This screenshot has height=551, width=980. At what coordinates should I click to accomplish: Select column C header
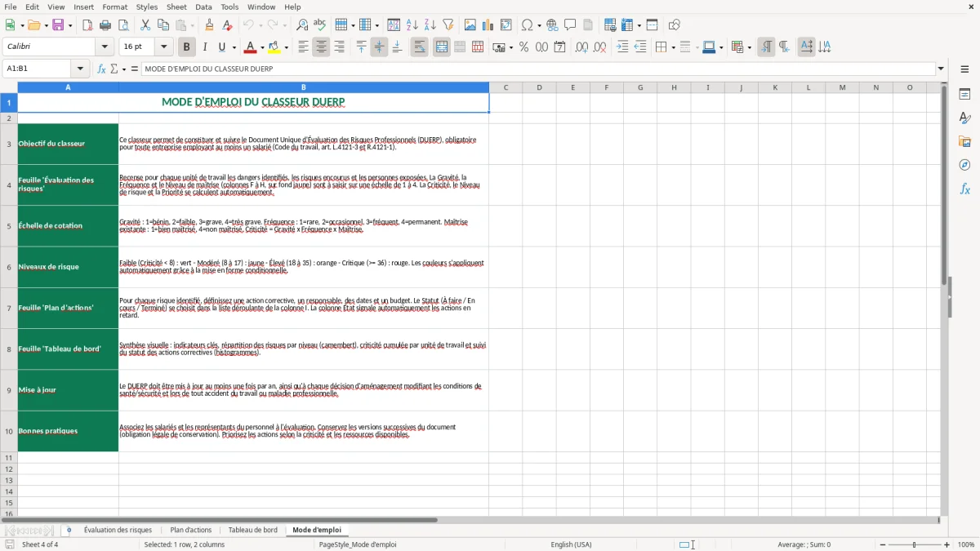[x=506, y=87]
